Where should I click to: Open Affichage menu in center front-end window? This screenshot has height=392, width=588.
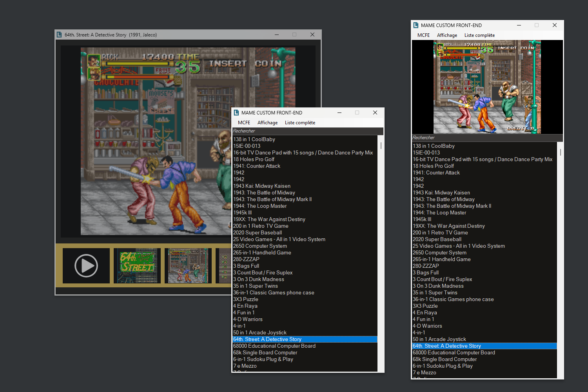(267, 123)
